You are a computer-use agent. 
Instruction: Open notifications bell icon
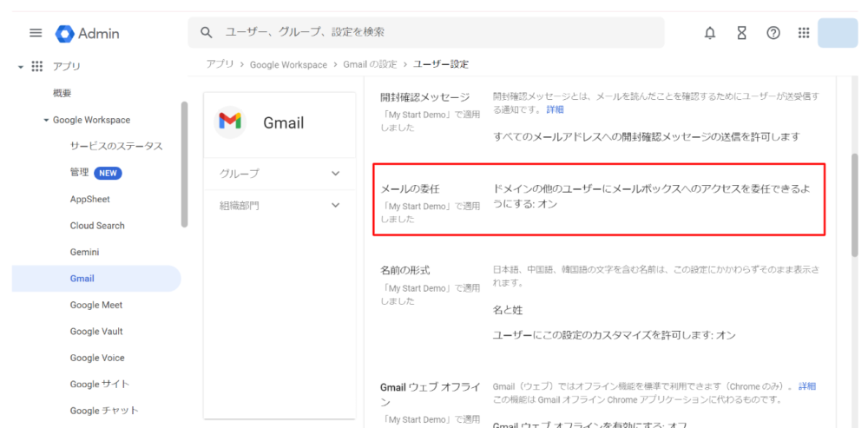pyautogui.click(x=709, y=33)
